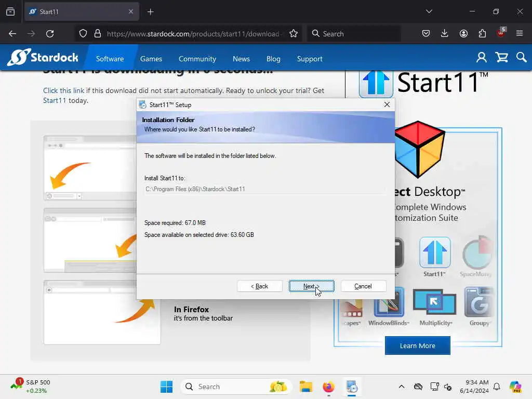Open the Stardock logo home link
The height and width of the screenshot is (399, 532).
(43, 57)
